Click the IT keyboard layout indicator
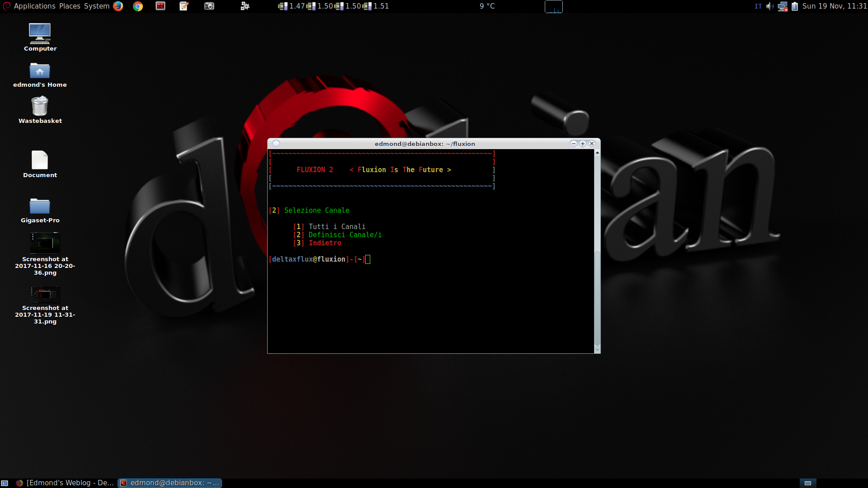This screenshot has width=868, height=488. pyautogui.click(x=758, y=6)
